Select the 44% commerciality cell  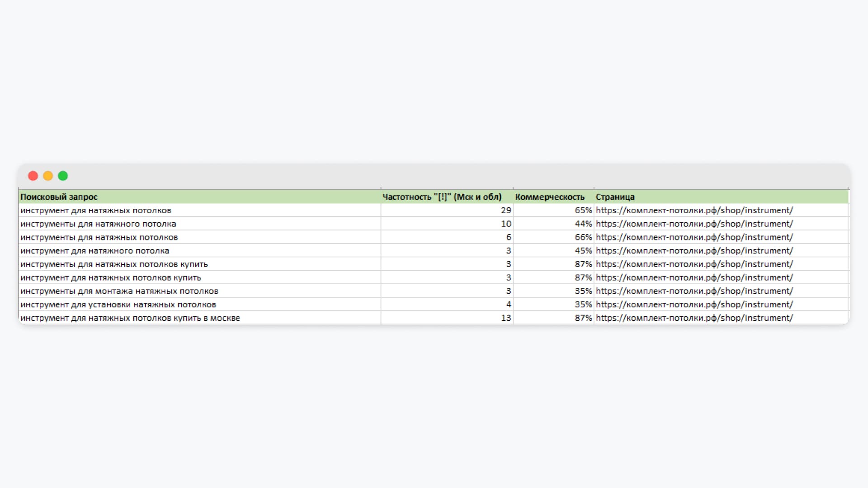553,224
